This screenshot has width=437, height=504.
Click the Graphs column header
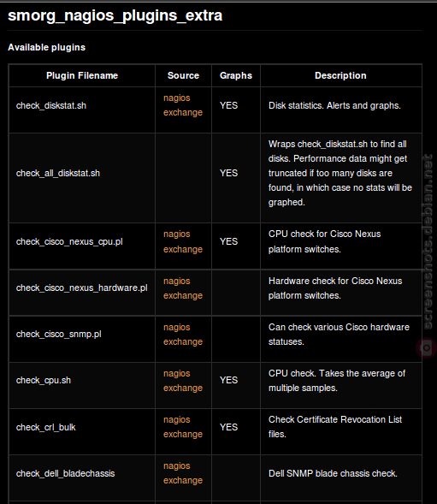coord(236,75)
